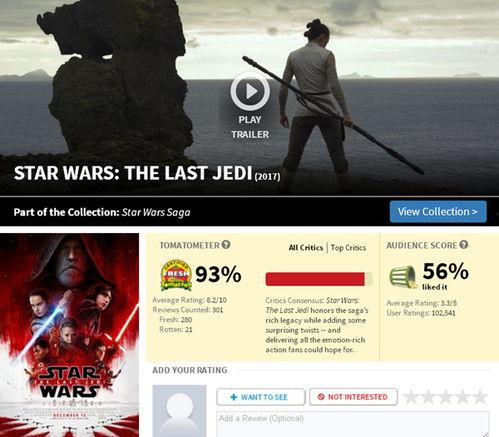This screenshot has height=437, width=499.
Task: Open the Star Wars Saga collection link
Action: pos(156,212)
